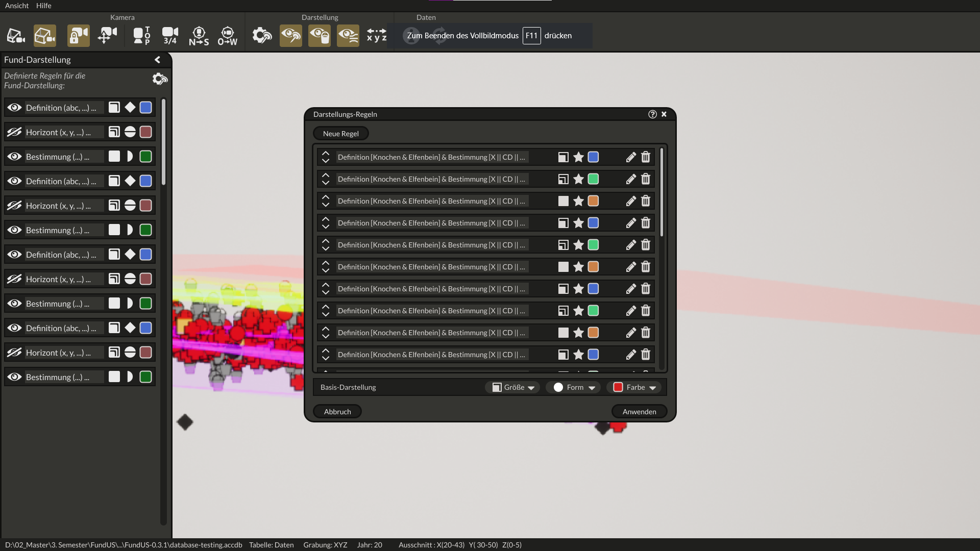Switch to the 3/4 camera view
The image size is (980, 551).
170,36
